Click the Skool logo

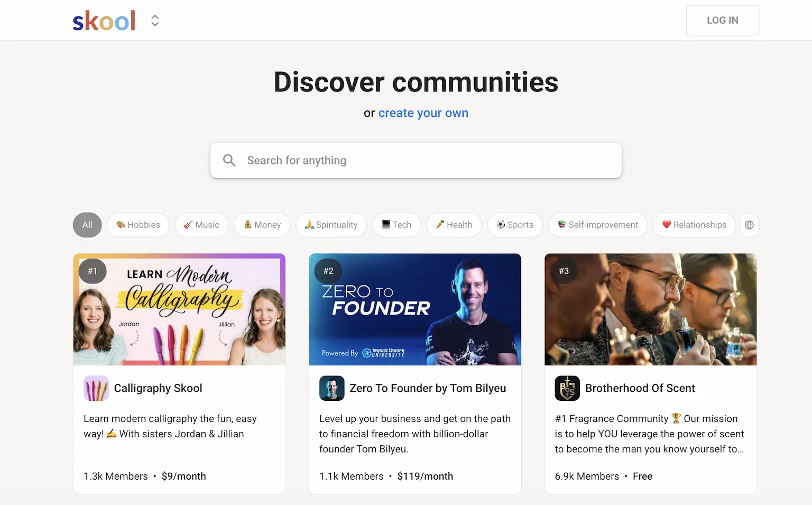coord(104,21)
